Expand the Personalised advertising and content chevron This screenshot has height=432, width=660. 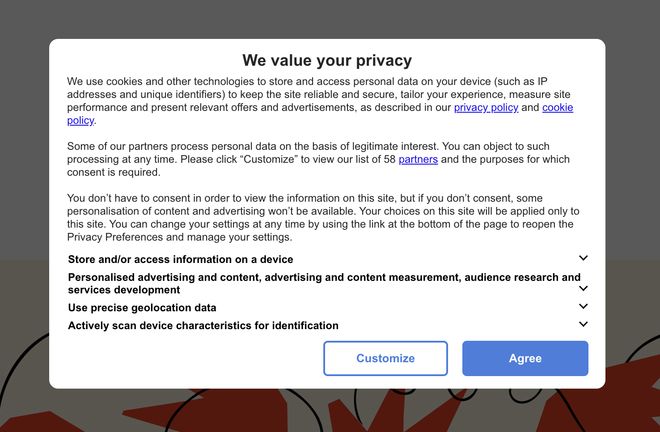click(x=583, y=288)
